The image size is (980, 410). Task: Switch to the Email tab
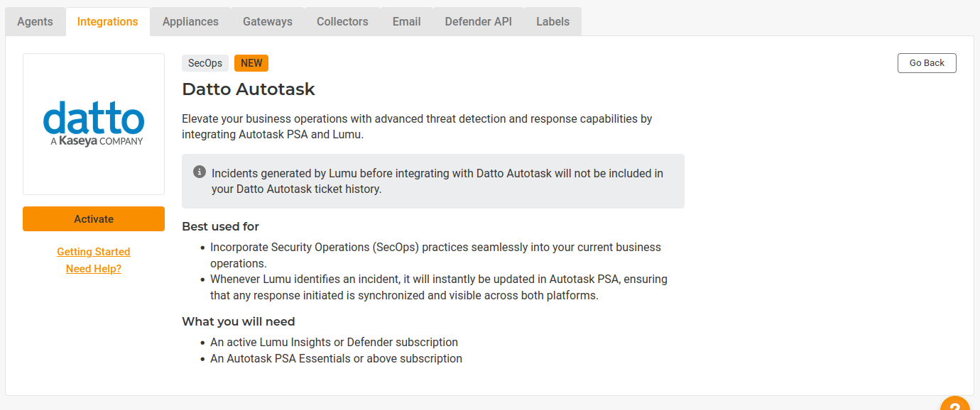(x=406, y=21)
